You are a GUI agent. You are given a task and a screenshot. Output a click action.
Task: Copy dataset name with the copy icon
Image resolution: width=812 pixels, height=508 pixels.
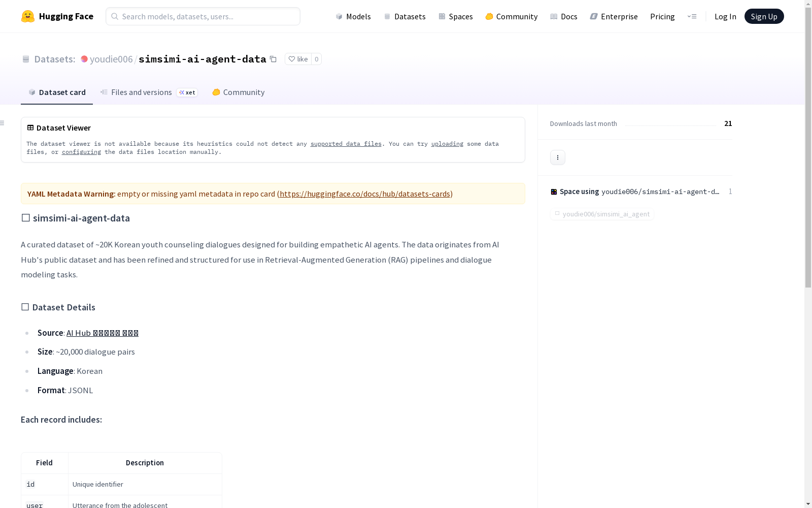point(273,59)
